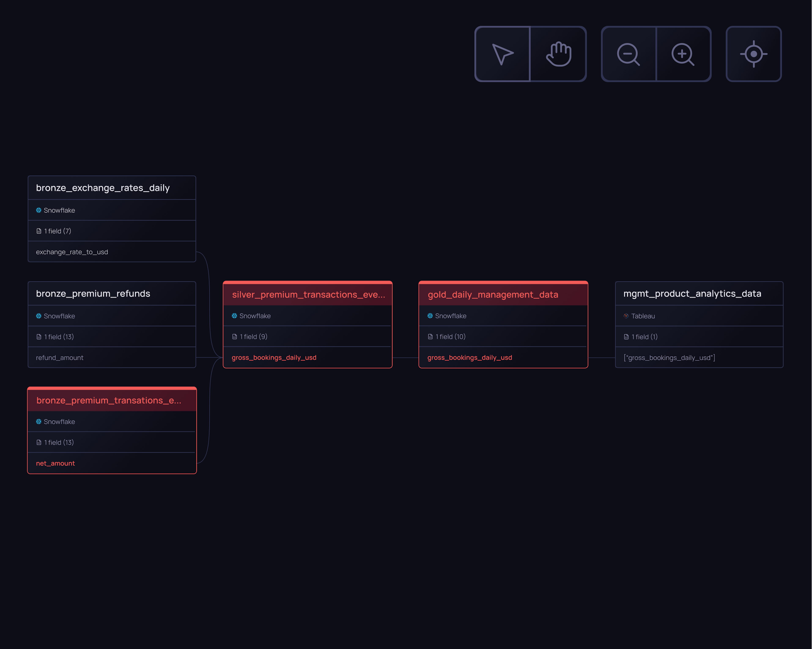
Task: Activate the hand pan tool
Action: [x=558, y=54]
